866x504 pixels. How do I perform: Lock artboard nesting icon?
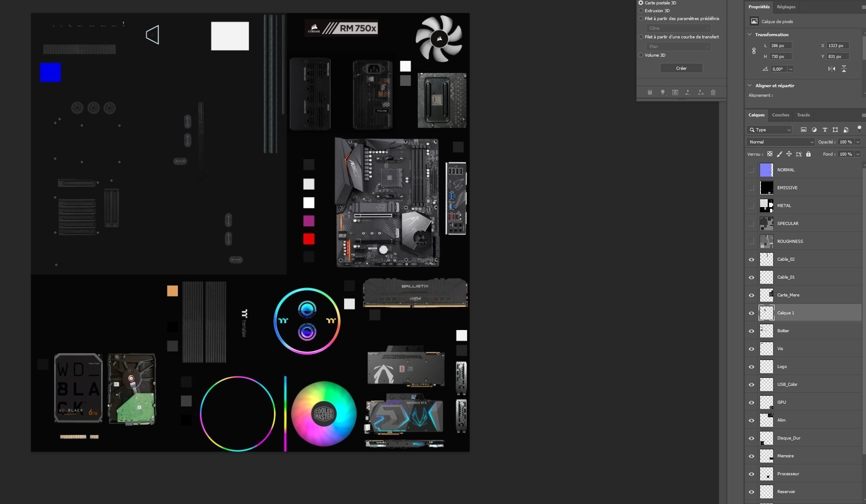pyautogui.click(x=799, y=154)
